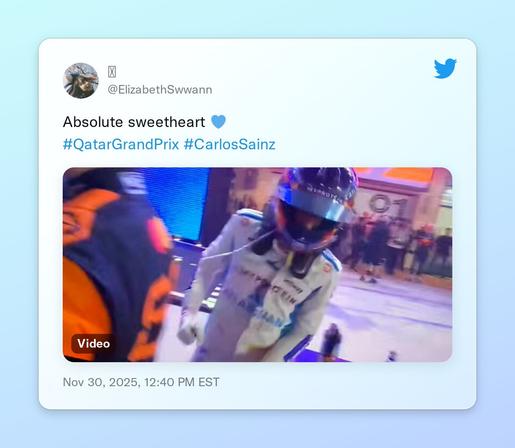Screen dimensions: 515x448
Task: Select the "Absolute sweetheart" tweet text
Action: pyautogui.click(x=134, y=122)
